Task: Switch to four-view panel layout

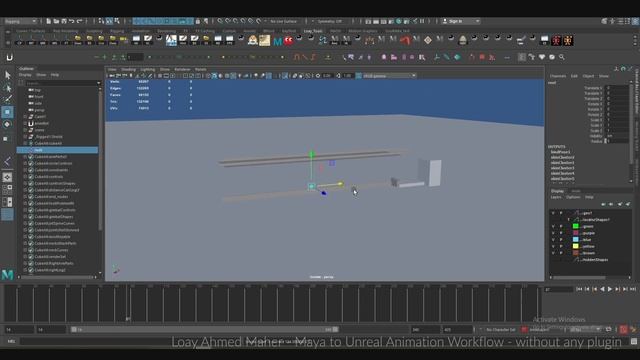Action: (x=7, y=189)
